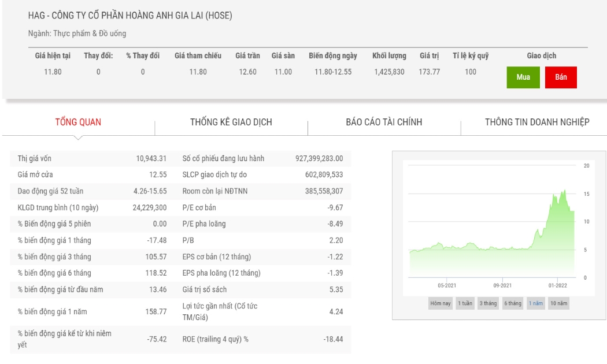Click the 05-2021 label on chart axis
This screenshot has height=364, width=607.
click(447, 285)
